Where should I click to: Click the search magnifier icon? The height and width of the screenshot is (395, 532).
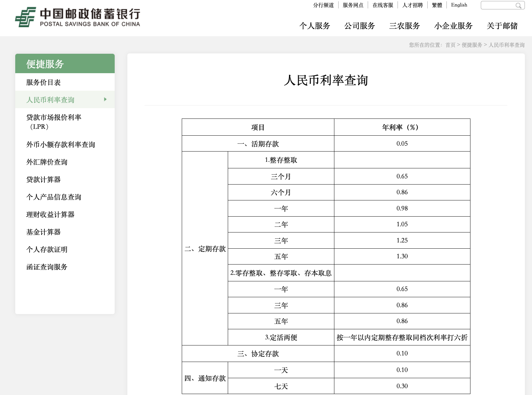[x=518, y=6]
